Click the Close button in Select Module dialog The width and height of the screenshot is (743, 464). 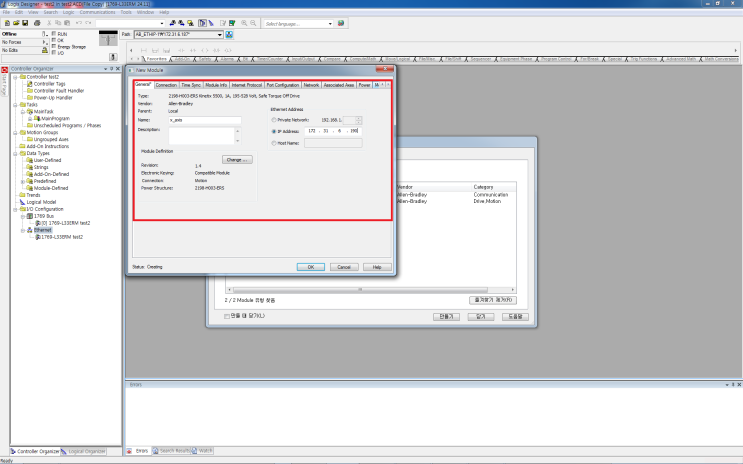click(x=480, y=317)
